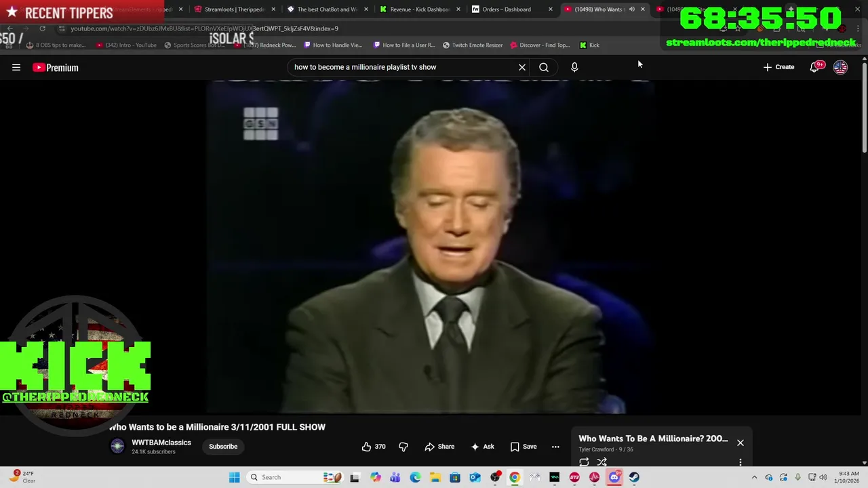Click the YouTube address bar URL

pos(204,28)
